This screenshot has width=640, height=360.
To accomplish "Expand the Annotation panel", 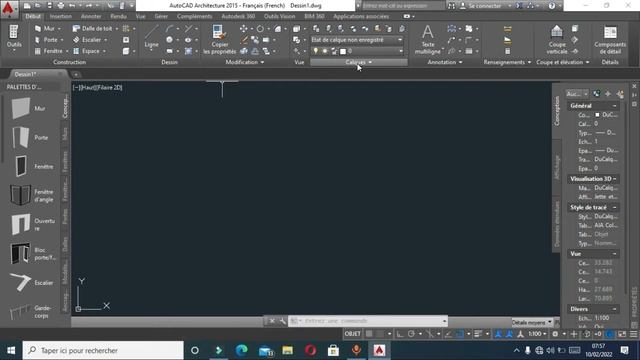I will point(444,62).
